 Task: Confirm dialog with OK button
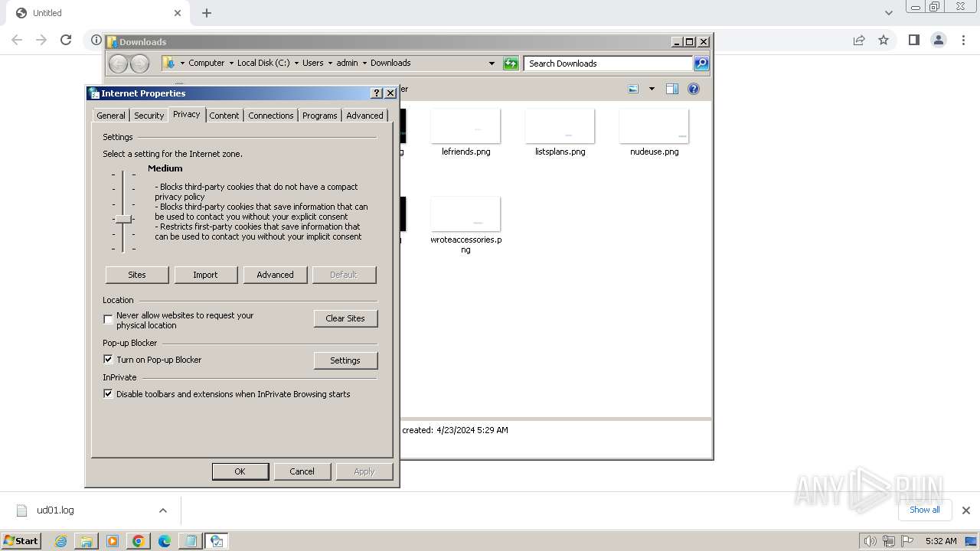[240, 471]
